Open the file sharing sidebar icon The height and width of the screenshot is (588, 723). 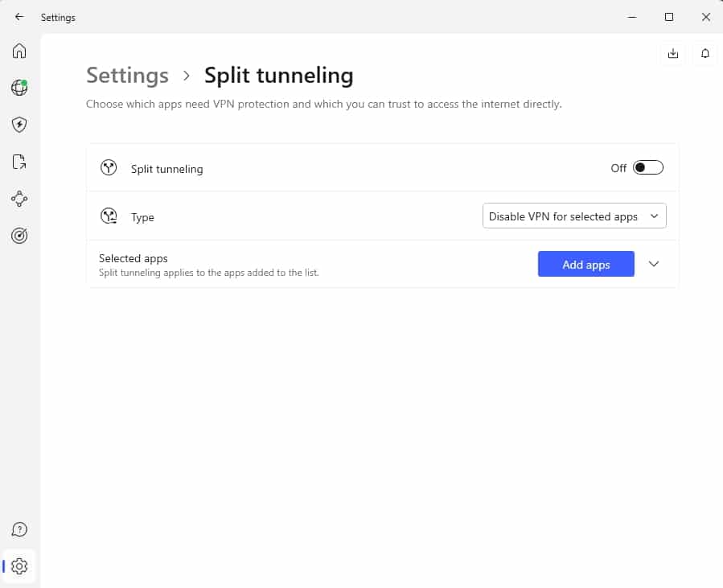coord(19,162)
